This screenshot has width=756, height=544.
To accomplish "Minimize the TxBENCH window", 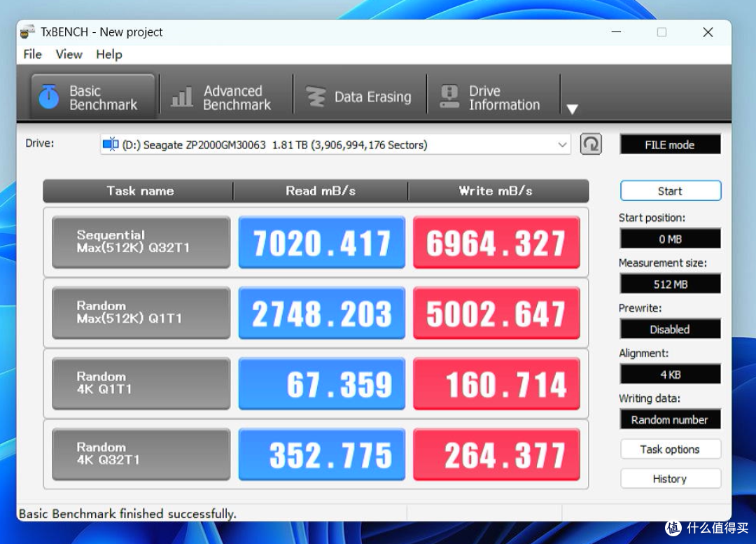I will point(616,32).
